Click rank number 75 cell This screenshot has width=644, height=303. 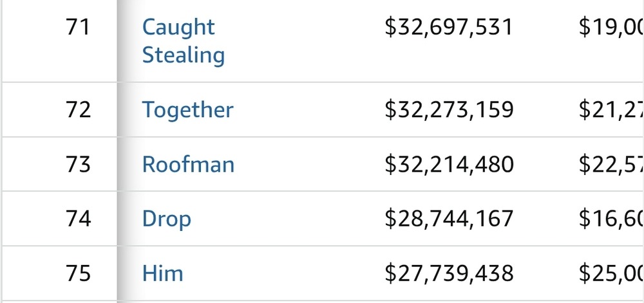78,273
